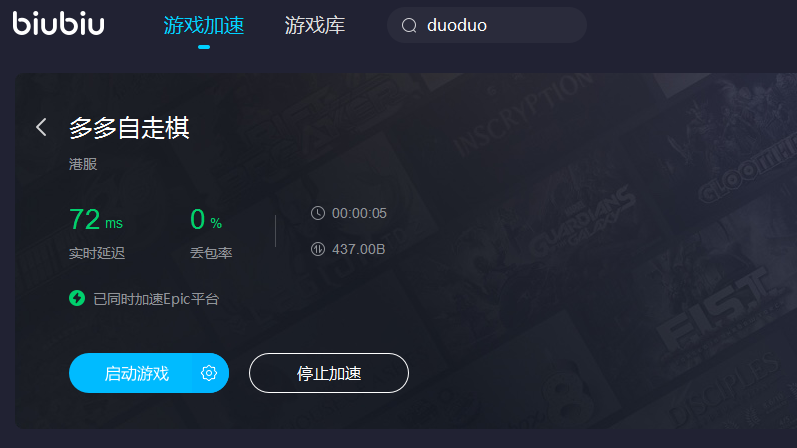Click the 437.00B traffic value

click(358, 249)
